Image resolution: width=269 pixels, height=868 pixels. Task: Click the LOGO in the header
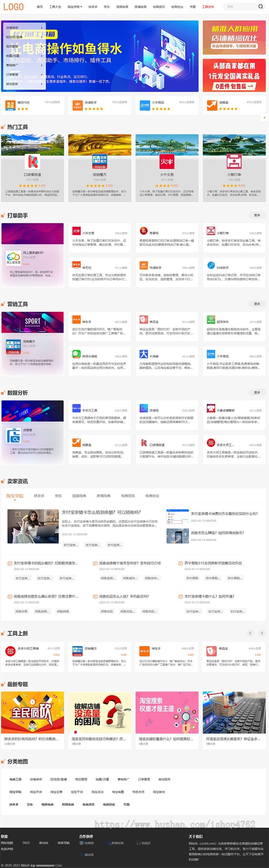click(13, 7)
